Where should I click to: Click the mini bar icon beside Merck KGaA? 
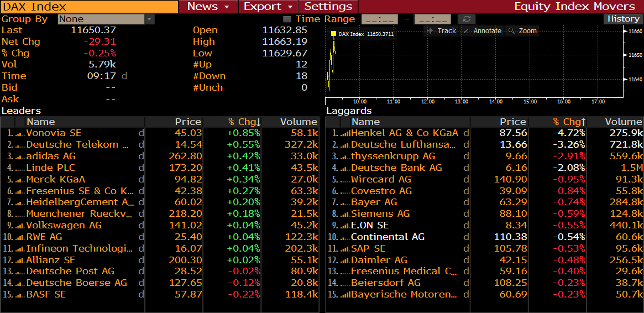pyautogui.click(x=20, y=180)
